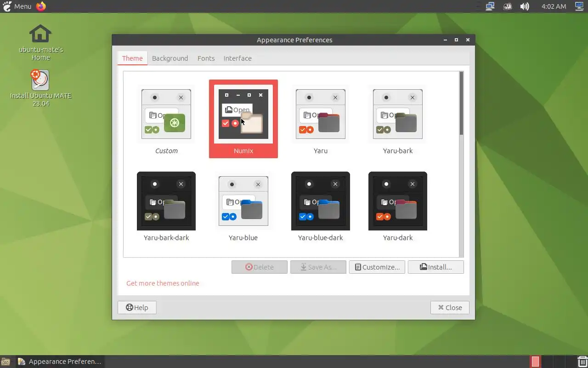Switch to the highlighted workspace in the switcher
Image resolution: width=588 pixels, height=368 pixels.
tap(535, 362)
